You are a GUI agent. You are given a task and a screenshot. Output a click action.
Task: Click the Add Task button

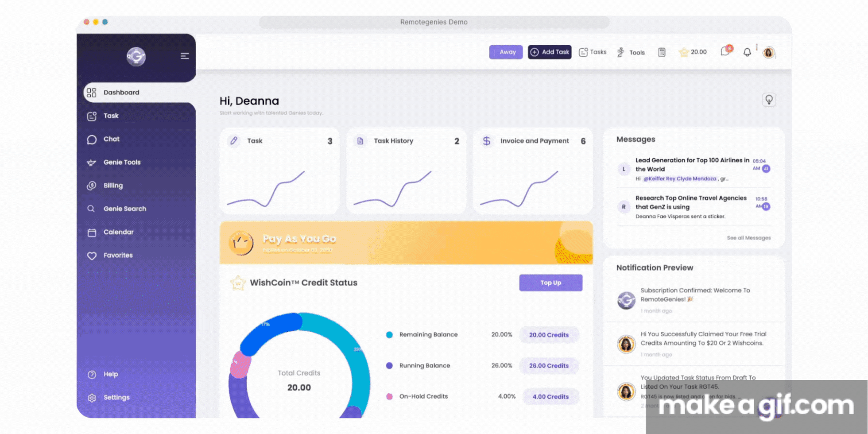tap(550, 52)
